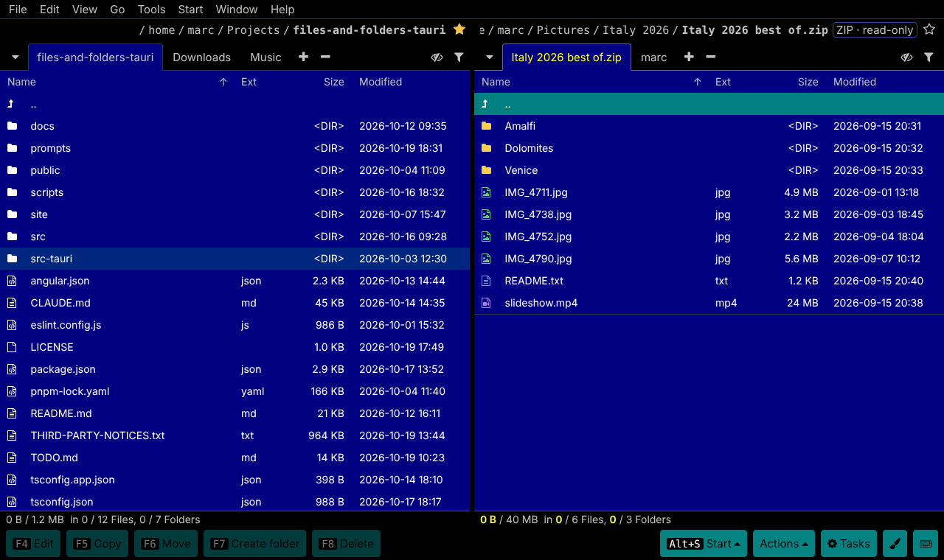
Task: Open filter funnel in left panel
Action: coord(459,57)
